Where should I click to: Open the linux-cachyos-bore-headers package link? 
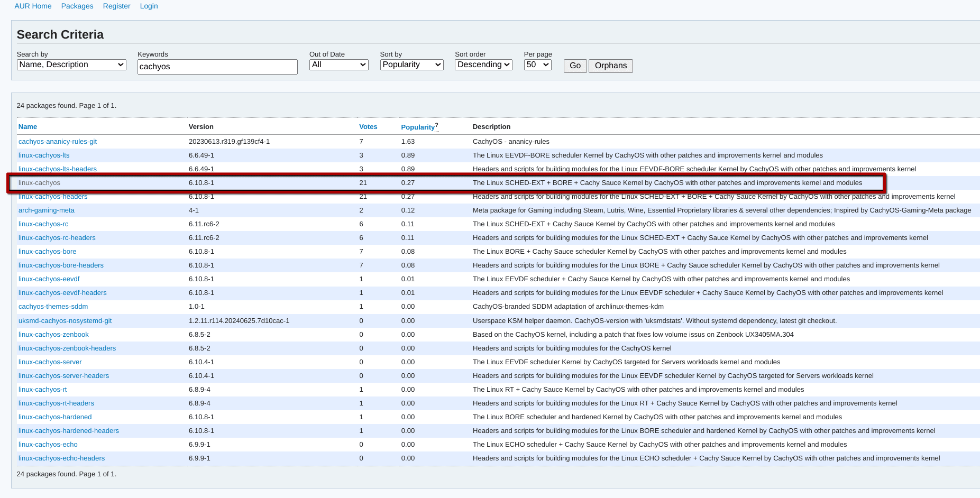(x=61, y=265)
